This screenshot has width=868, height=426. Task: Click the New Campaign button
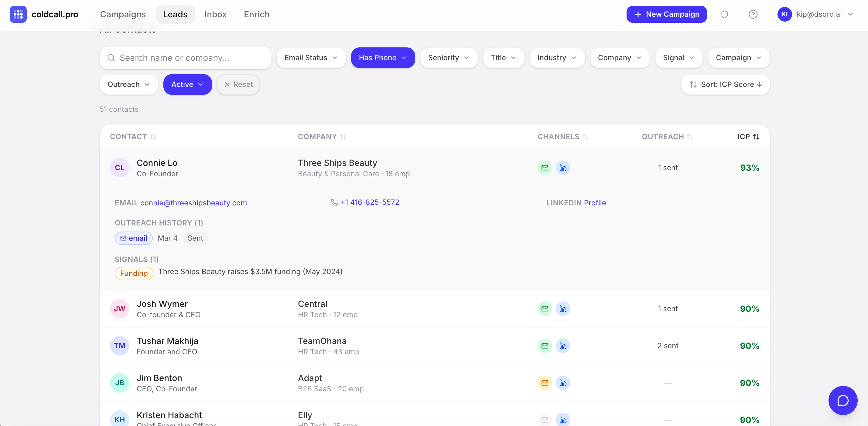666,14
